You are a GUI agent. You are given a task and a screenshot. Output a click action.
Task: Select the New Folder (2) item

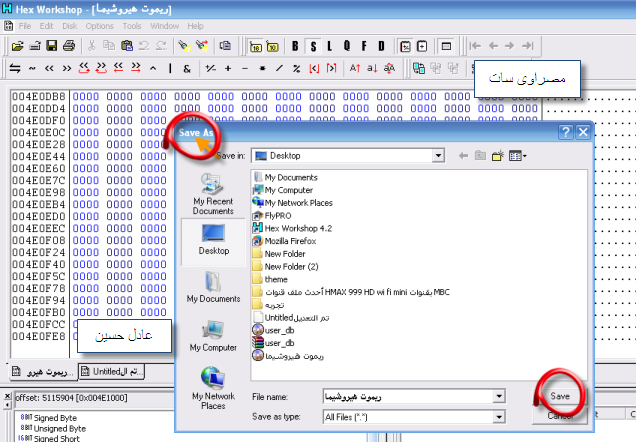click(x=286, y=267)
